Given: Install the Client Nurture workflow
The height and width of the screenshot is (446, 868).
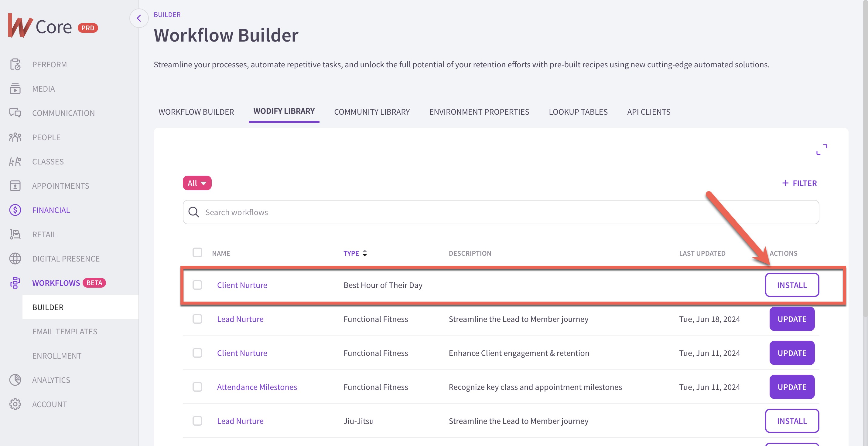Looking at the screenshot, I should tap(792, 285).
